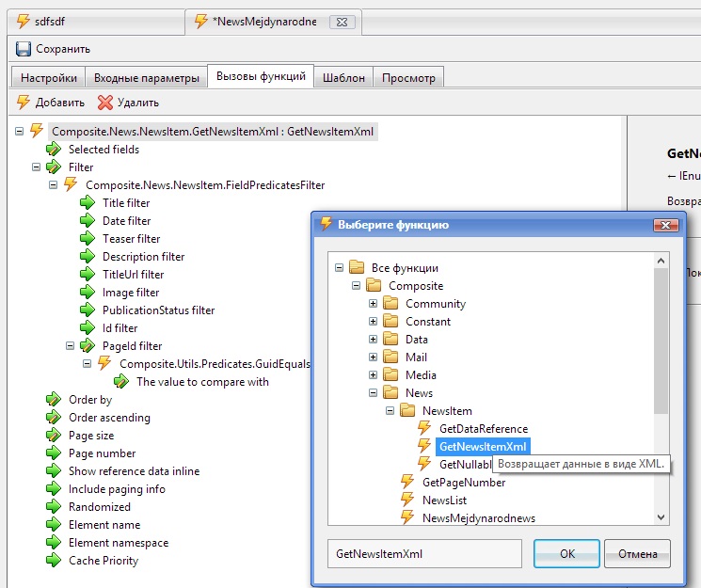Click the Отмена button in the dialog
This screenshot has height=588, width=701.
coord(637,554)
